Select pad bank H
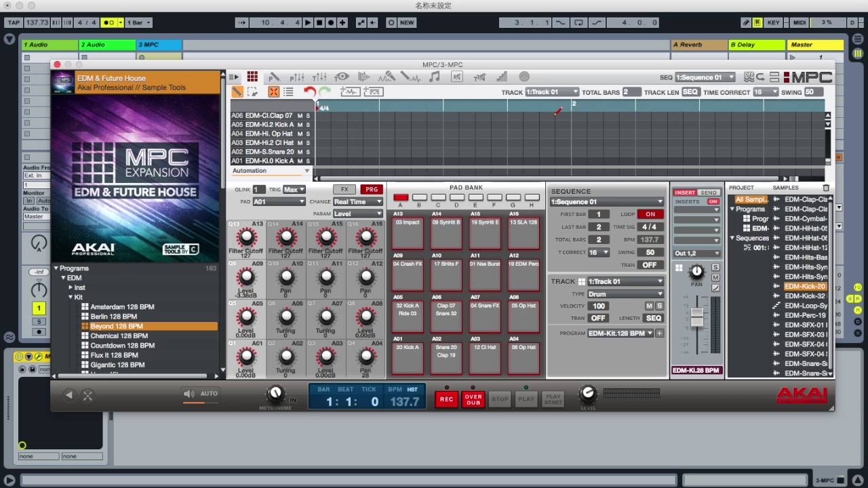The image size is (868, 488). 532,198
